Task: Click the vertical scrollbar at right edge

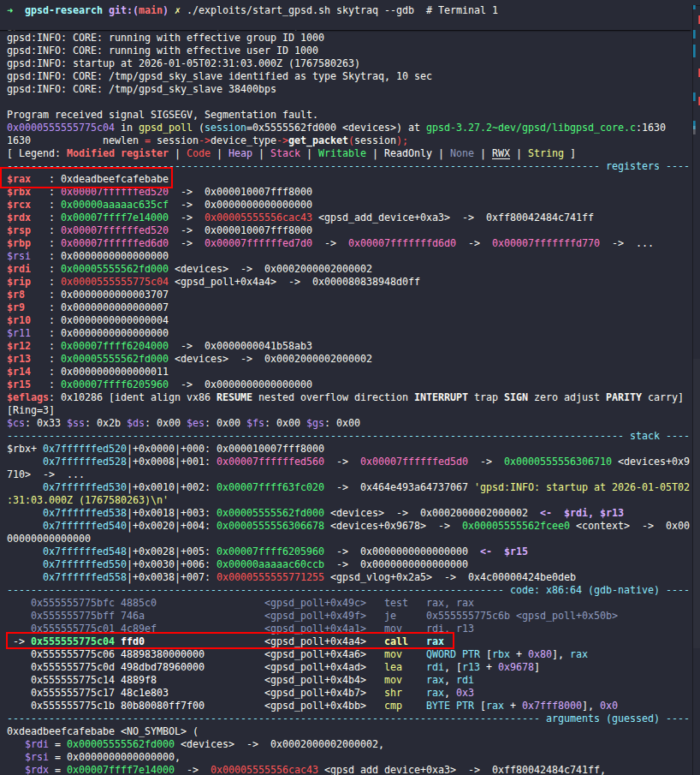Action: coord(695,387)
